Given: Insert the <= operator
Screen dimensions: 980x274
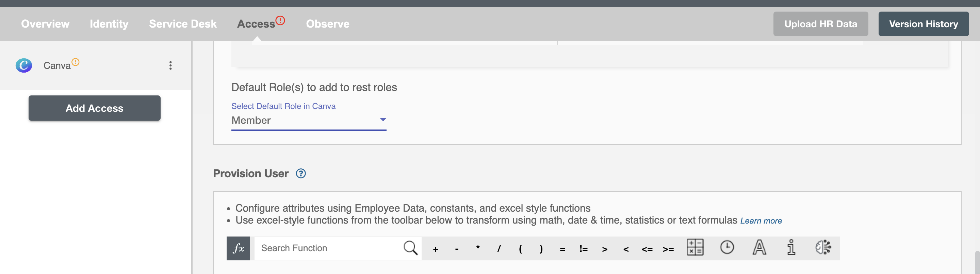Looking at the screenshot, I should coord(647,249).
